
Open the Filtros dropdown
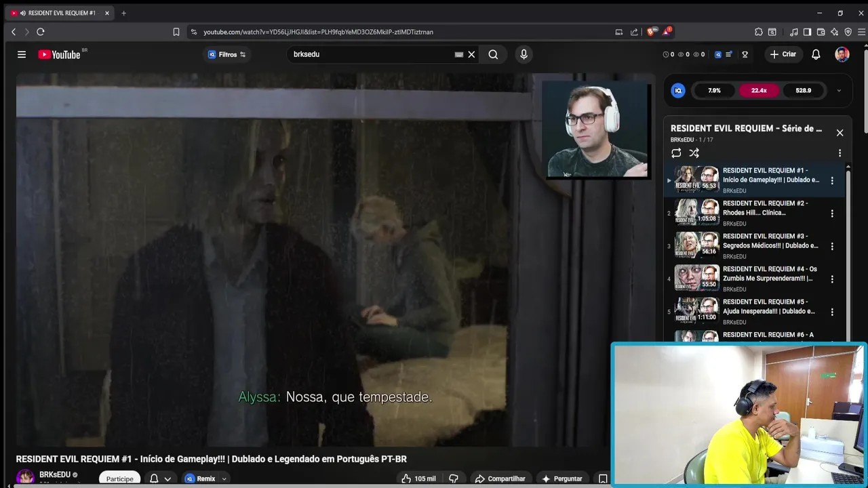pyautogui.click(x=227, y=54)
